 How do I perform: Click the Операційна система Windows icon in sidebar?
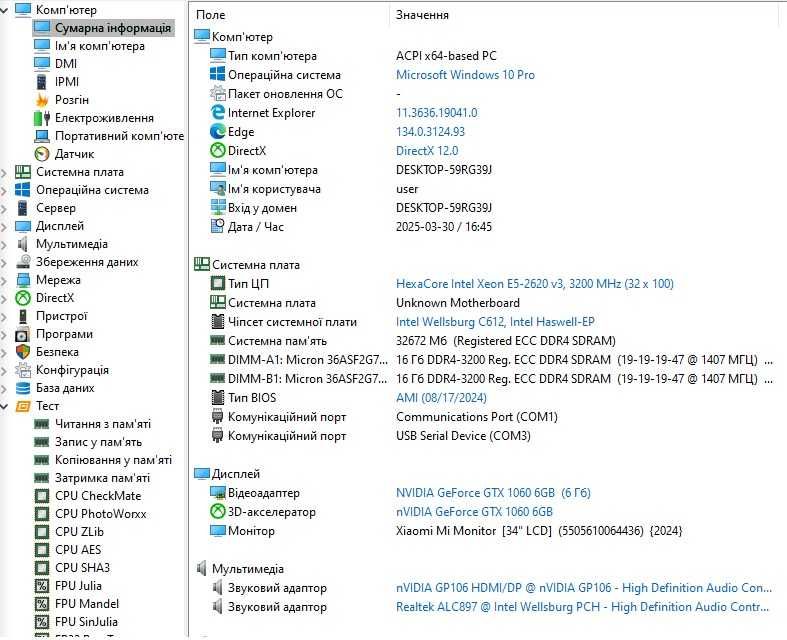[x=23, y=190]
